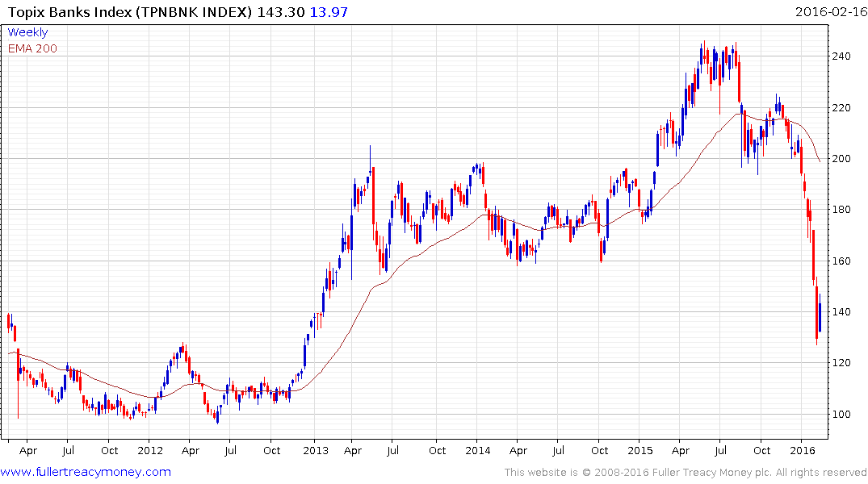
Task: Click the Weekly interval label
Action: 27,32
